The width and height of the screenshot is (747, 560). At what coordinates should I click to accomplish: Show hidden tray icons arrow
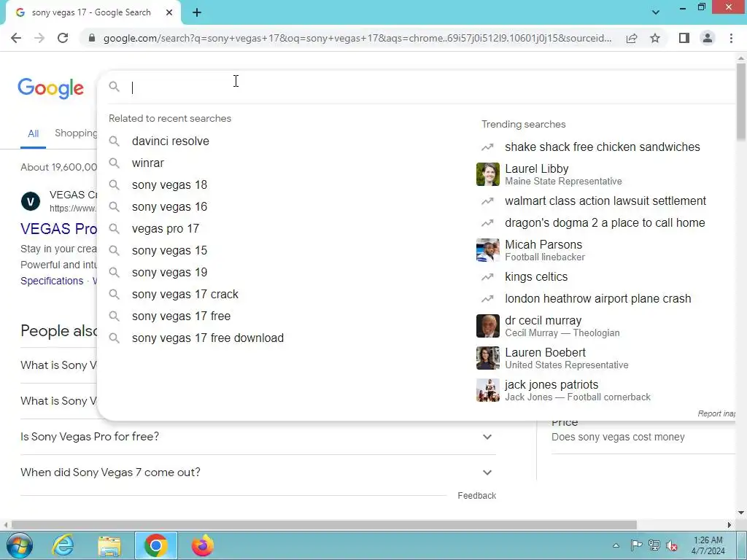tap(616, 545)
